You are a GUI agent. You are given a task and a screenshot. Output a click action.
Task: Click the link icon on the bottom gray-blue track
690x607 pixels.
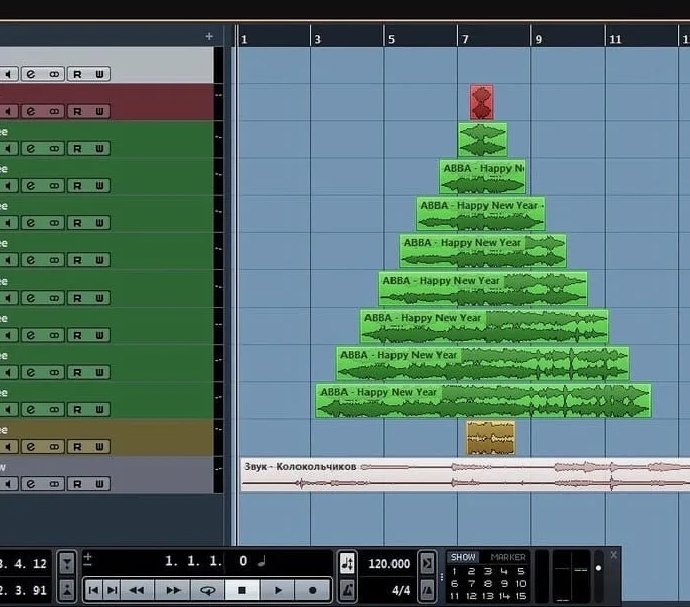click(x=54, y=484)
